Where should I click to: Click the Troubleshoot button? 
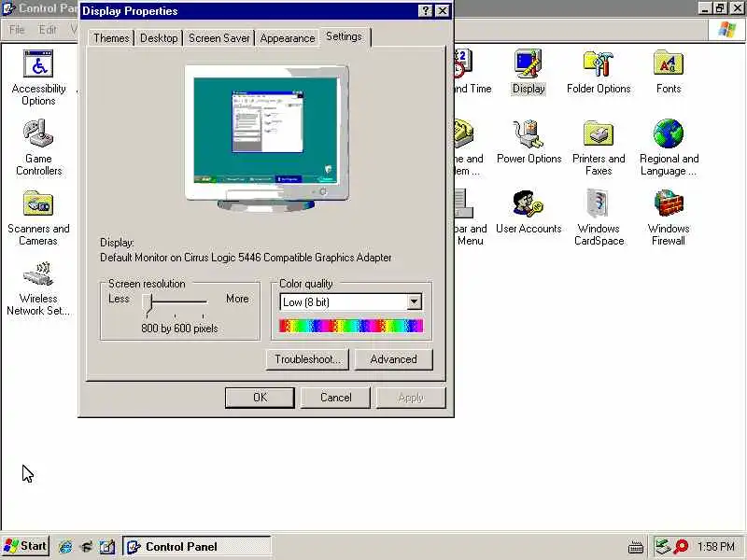[x=307, y=359]
